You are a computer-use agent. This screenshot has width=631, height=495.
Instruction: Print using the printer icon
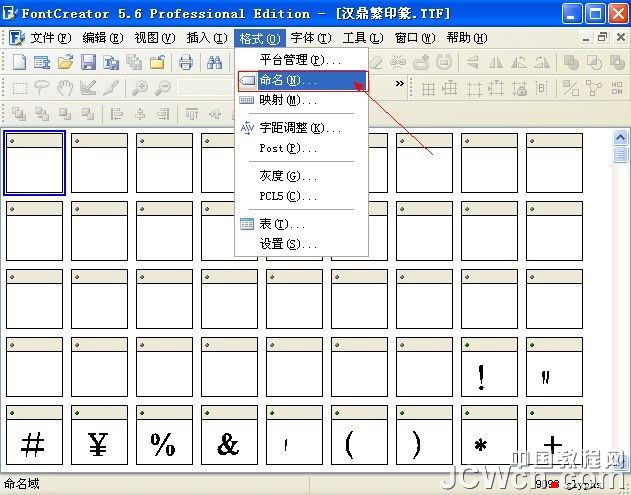pyautogui.click(x=186, y=62)
